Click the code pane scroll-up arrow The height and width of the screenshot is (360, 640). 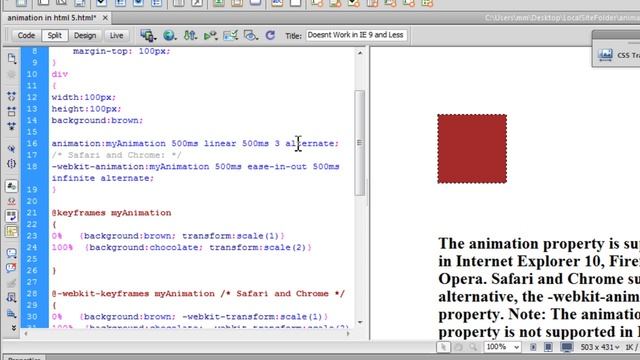[360, 53]
